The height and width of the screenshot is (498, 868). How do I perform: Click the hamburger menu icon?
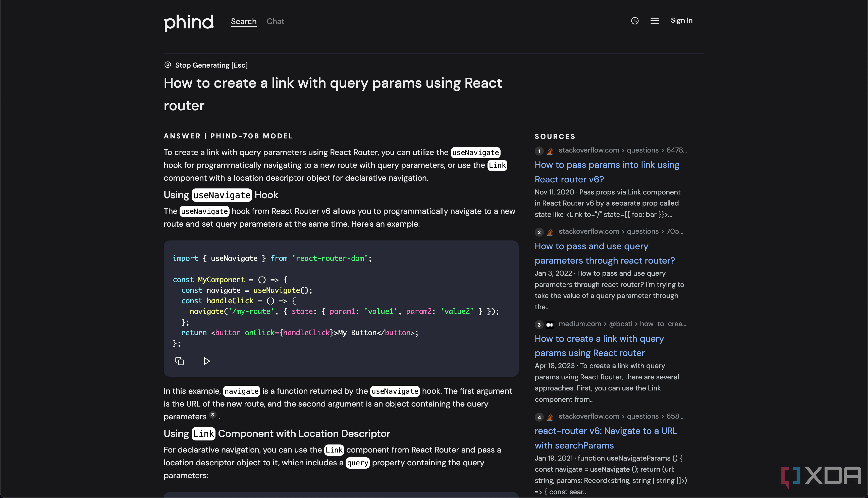coord(655,21)
